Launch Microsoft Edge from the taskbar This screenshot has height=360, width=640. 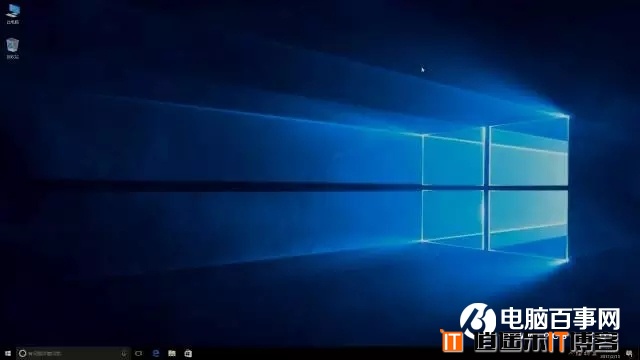(x=156, y=353)
